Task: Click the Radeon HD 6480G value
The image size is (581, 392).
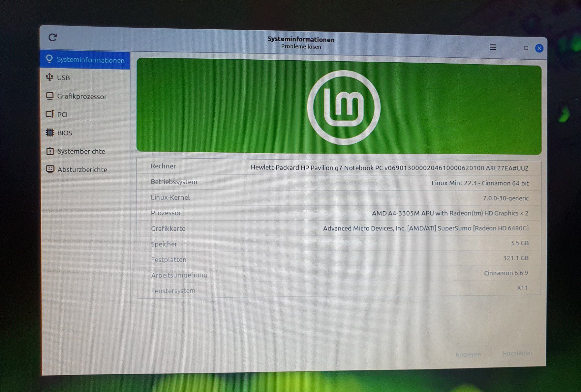Action: [x=426, y=228]
